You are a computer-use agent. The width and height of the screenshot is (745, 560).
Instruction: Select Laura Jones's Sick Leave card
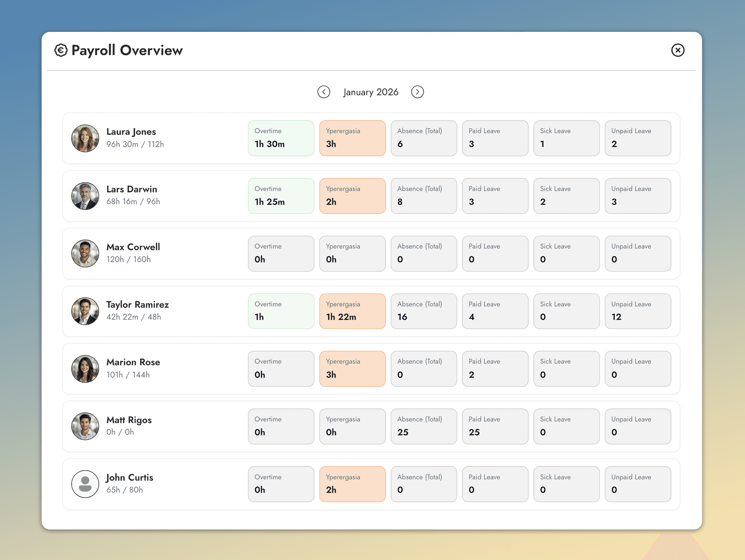pyautogui.click(x=566, y=138)
